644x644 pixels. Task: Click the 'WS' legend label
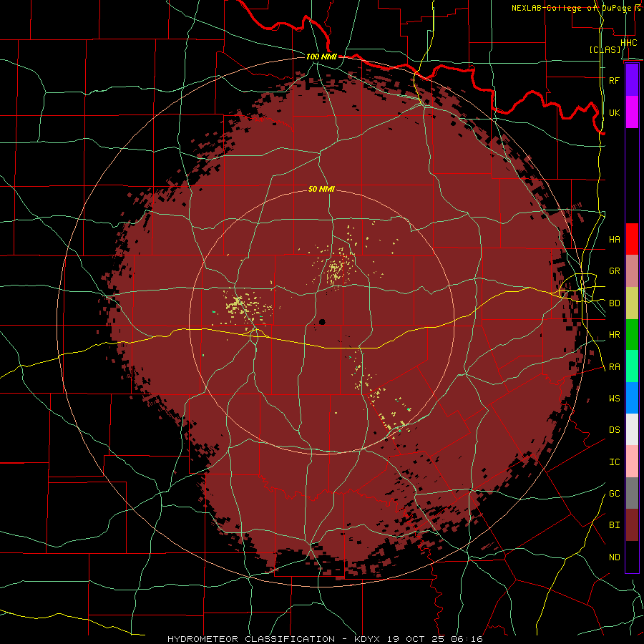pos(614,399)
